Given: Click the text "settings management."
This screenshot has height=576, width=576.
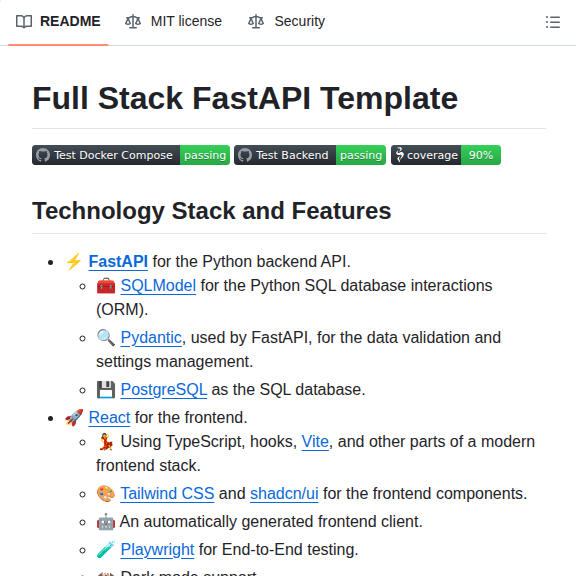Looking at the screenshot, I should [x=174, y=361].
